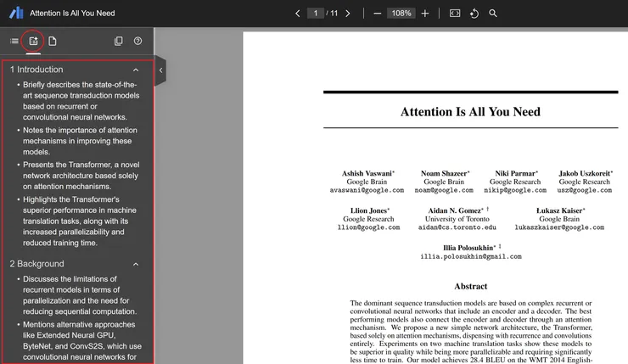Click the paper title on the PDF page
628x364 pixels.
tap(470, 112)
